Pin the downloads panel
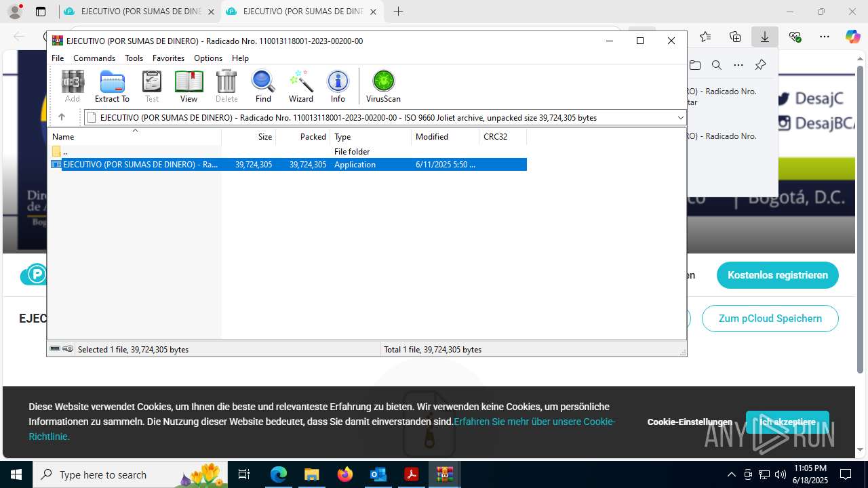The width and height of the screenshot is (868, 488). (760, 65)
